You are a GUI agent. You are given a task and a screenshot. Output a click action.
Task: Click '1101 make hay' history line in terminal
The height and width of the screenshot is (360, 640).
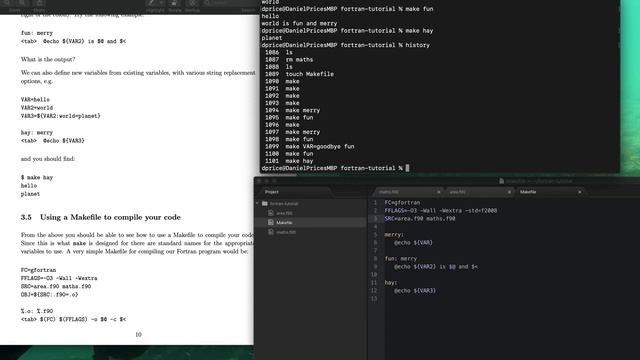coord(289,161)
